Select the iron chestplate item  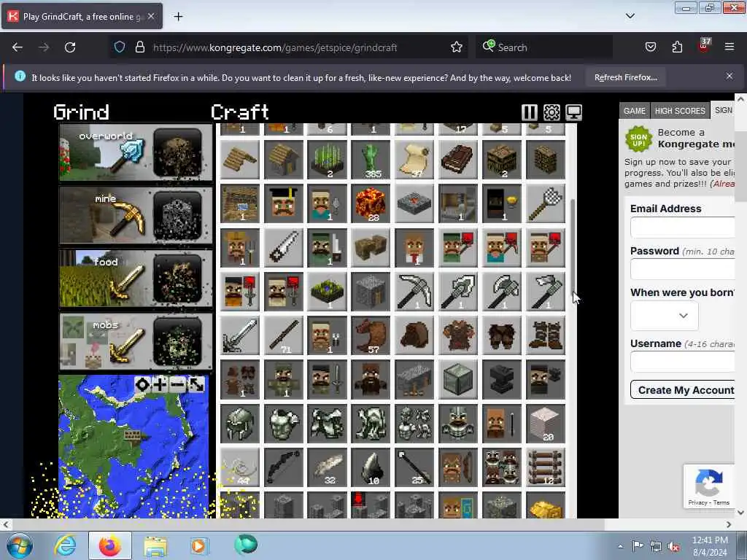pos(284,424)
